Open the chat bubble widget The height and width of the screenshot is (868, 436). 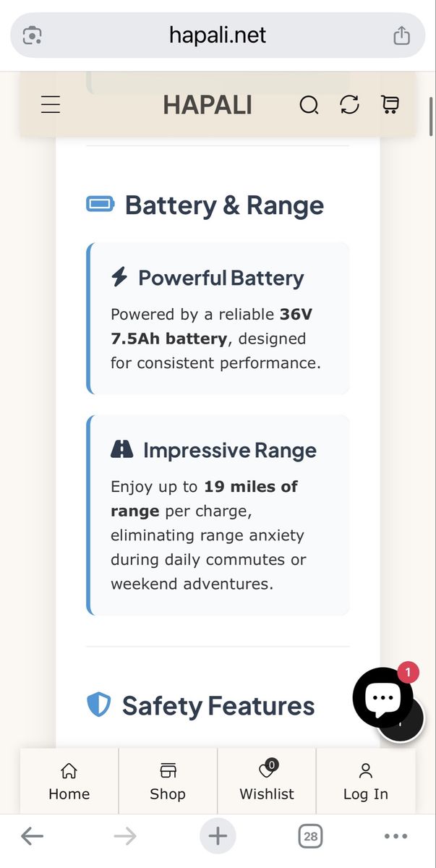click(382, 697)
